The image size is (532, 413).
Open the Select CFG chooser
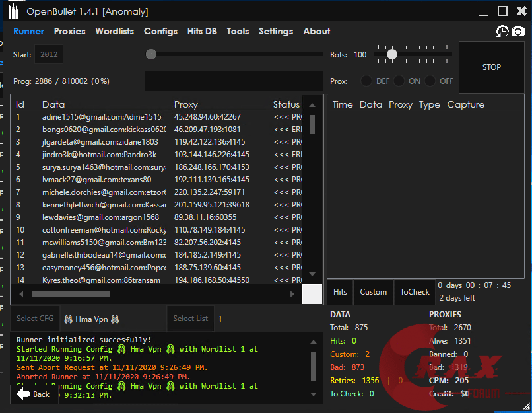coord(36,319)
